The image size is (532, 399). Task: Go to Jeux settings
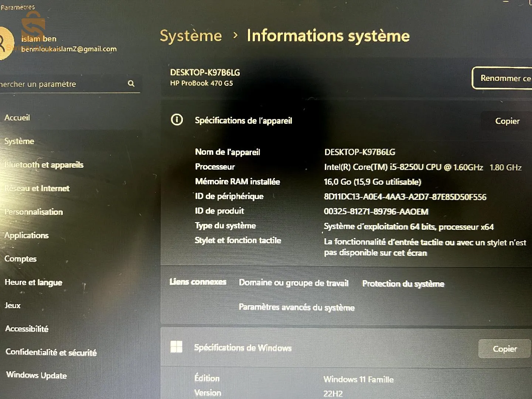[13, 306]
